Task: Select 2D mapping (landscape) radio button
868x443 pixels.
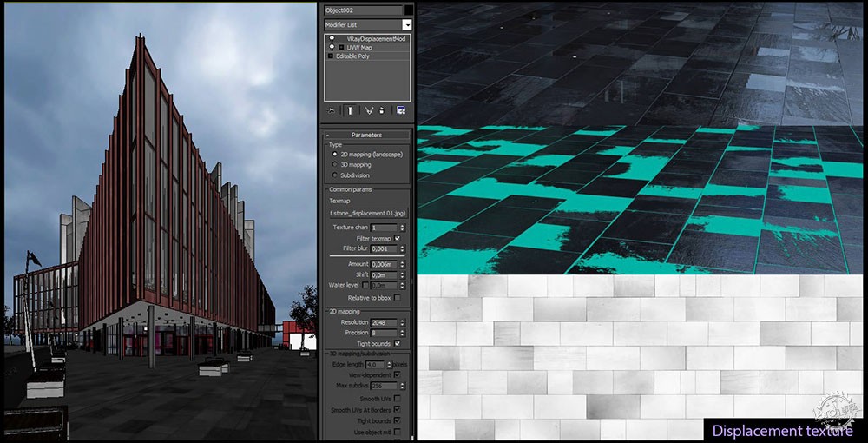Action: point(334,155)
